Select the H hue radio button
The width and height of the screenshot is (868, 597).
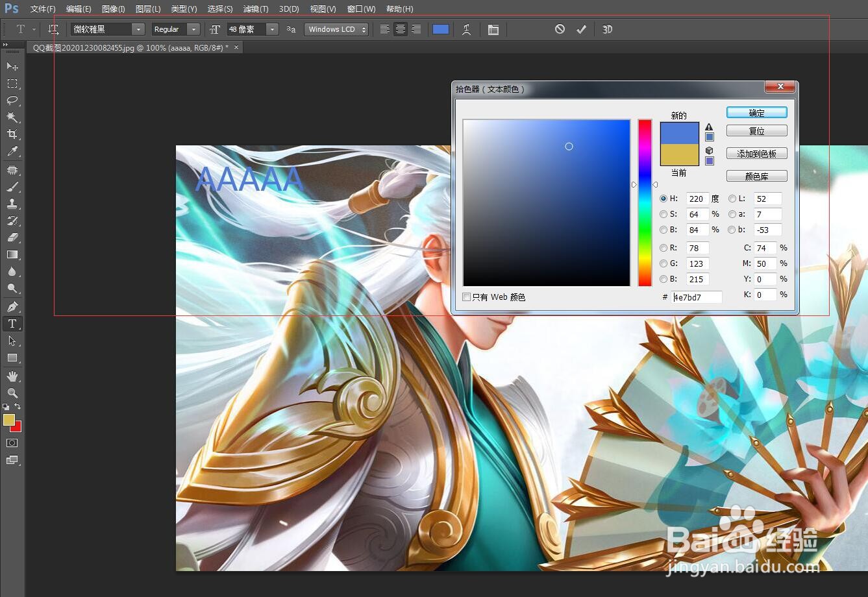[663, 199]
